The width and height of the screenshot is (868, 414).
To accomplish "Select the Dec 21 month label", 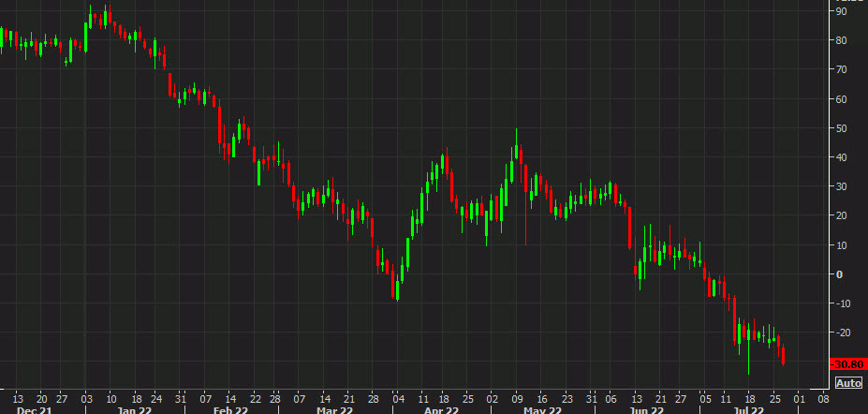I will point(33,409).
